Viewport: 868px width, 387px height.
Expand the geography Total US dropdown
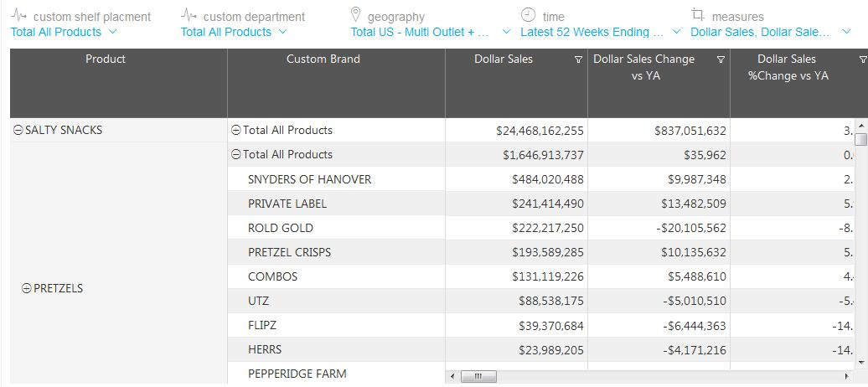tap(505, 32)
